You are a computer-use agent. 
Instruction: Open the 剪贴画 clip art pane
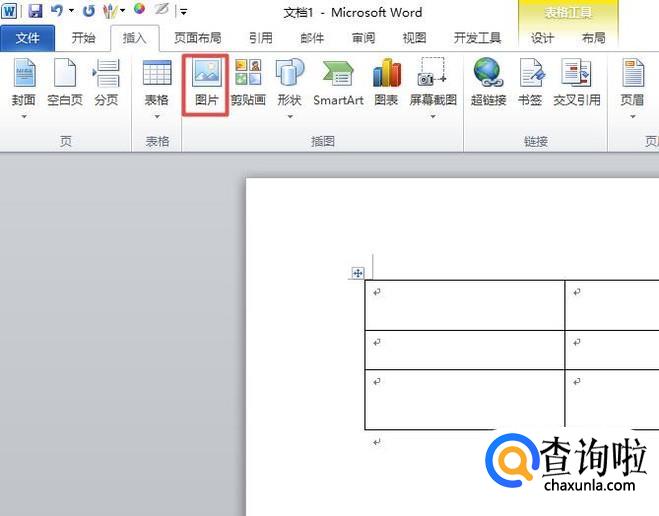point(248,82)
